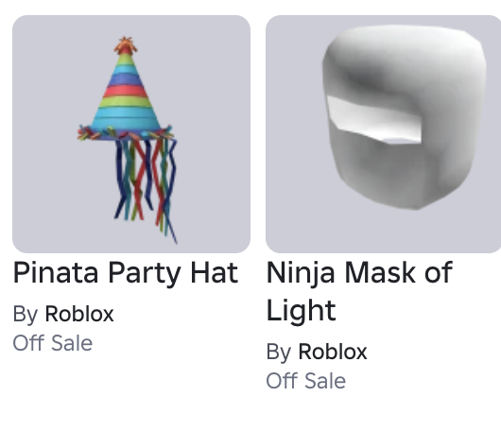Screen dimensions: 501x448
Task: Click the top dome of the ninja mask
Action: [x=403, y=51]
